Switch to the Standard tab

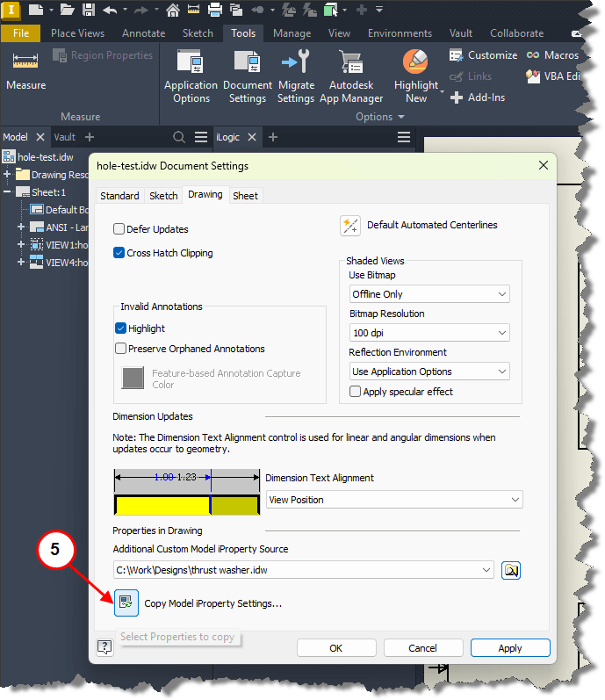[119, 196]
